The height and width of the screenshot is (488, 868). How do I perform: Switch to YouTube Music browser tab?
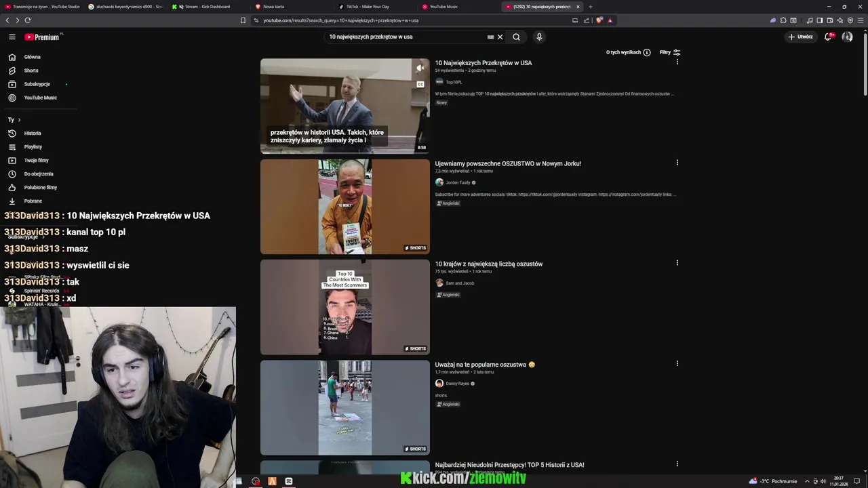point(458,7)
